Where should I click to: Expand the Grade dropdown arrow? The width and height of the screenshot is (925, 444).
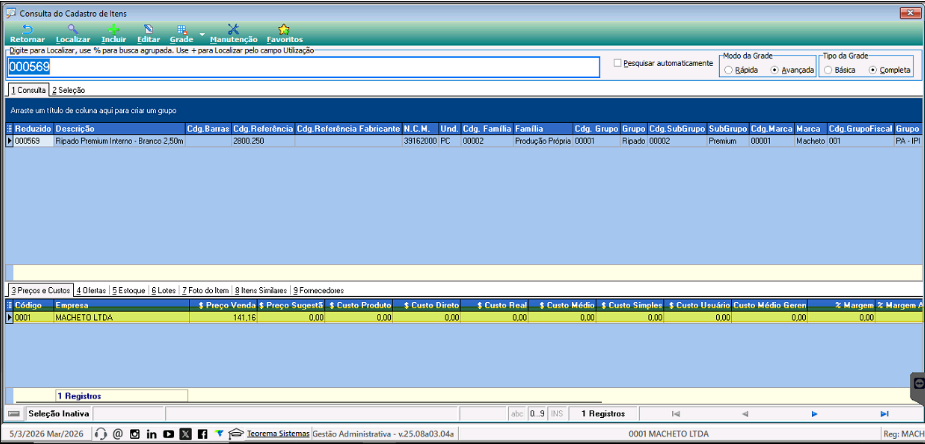pos(202,34)
